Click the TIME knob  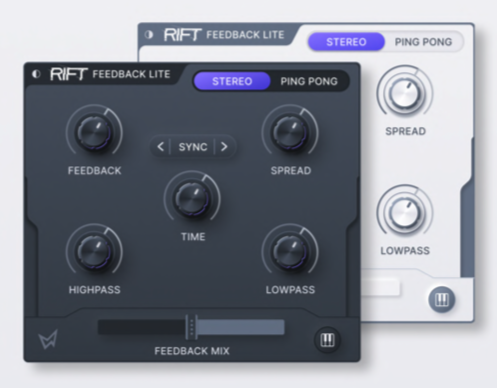192,199
